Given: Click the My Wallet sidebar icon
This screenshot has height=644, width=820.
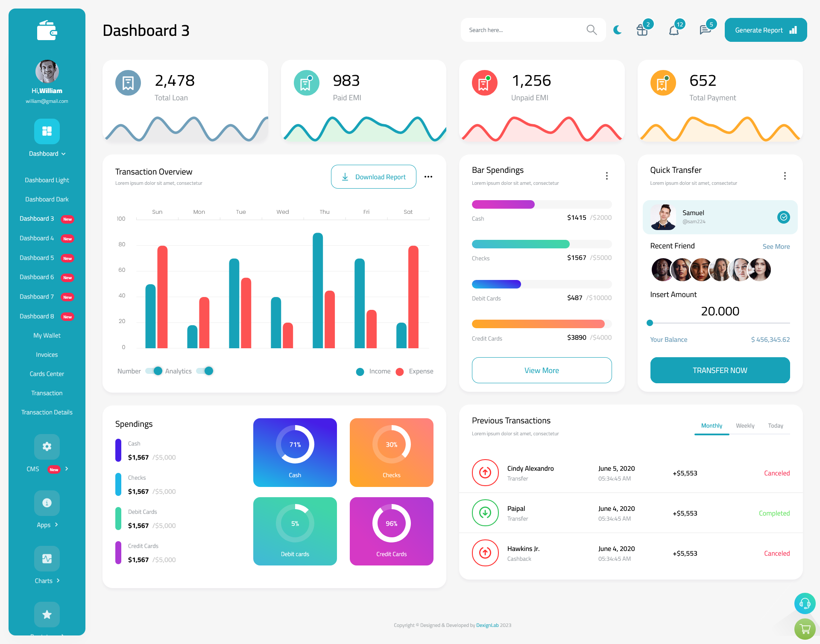Looking at the screenshot, I should coord(47,335).
